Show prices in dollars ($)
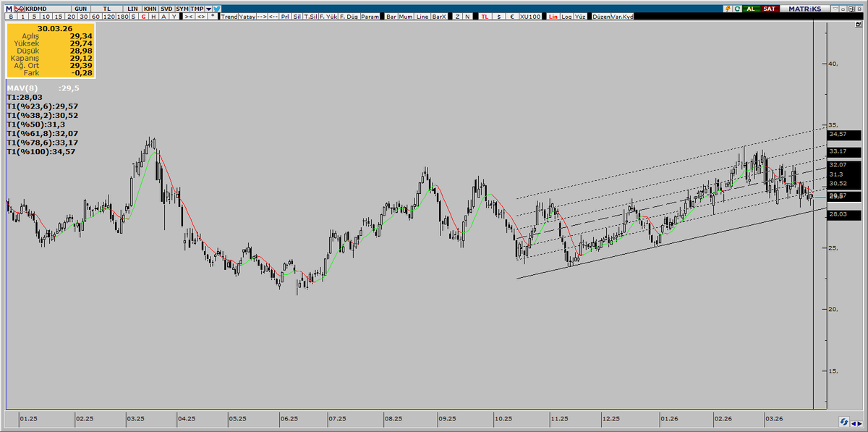Image resolution: width=868 pixels, height=432 pixels. (x=499, y=17)
